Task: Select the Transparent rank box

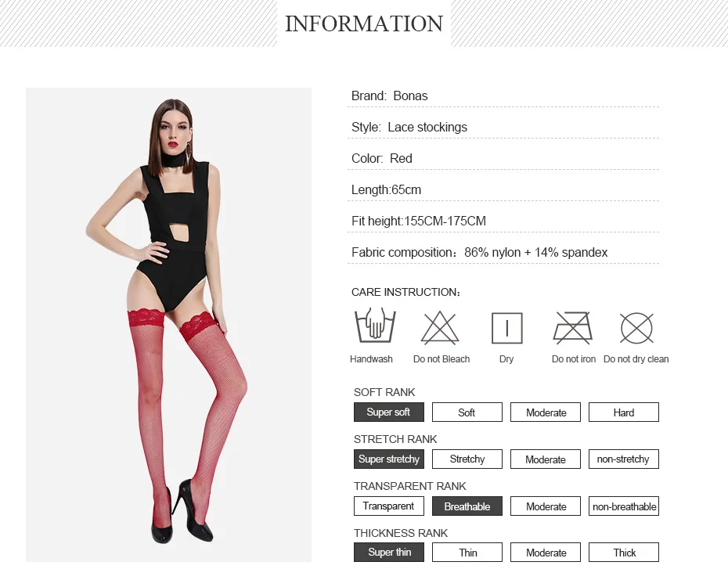Action: [388, 506]
